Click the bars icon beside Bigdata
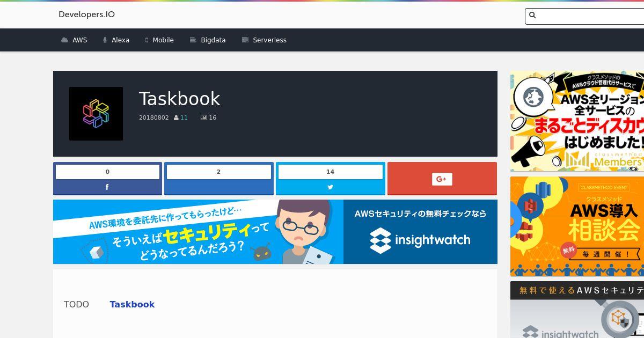The width and height of the screenshot is (644, 338). (193, 40)
